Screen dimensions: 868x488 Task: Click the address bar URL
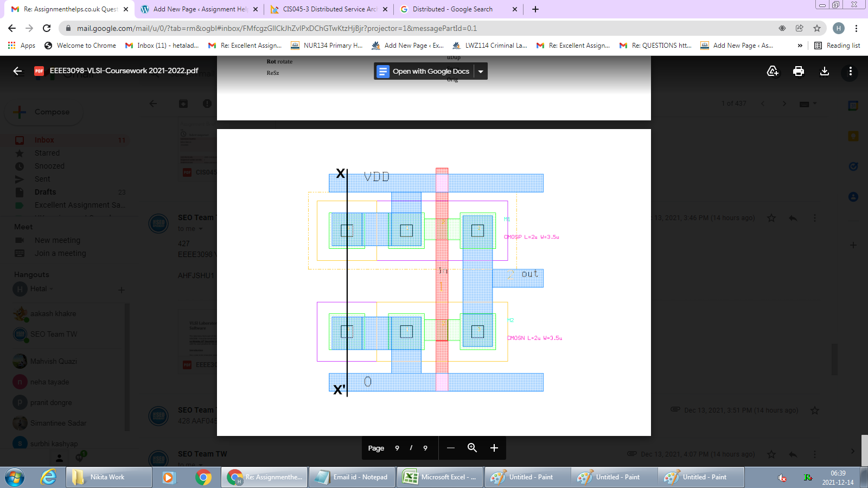tap(277, 28)
